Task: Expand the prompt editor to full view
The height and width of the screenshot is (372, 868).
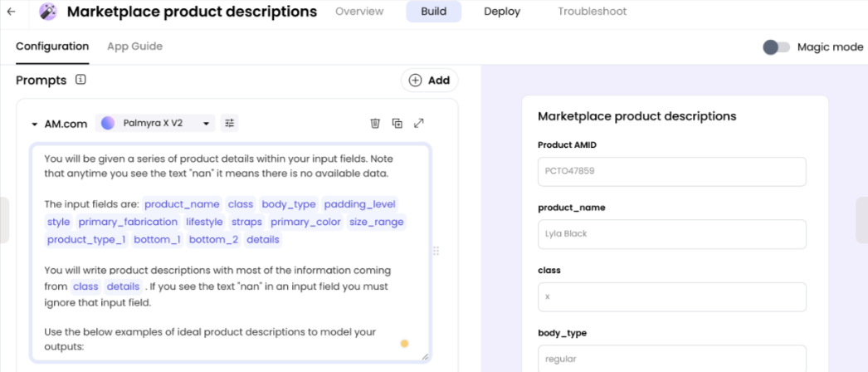Action: pyautogui.click(x=419, y=123)
